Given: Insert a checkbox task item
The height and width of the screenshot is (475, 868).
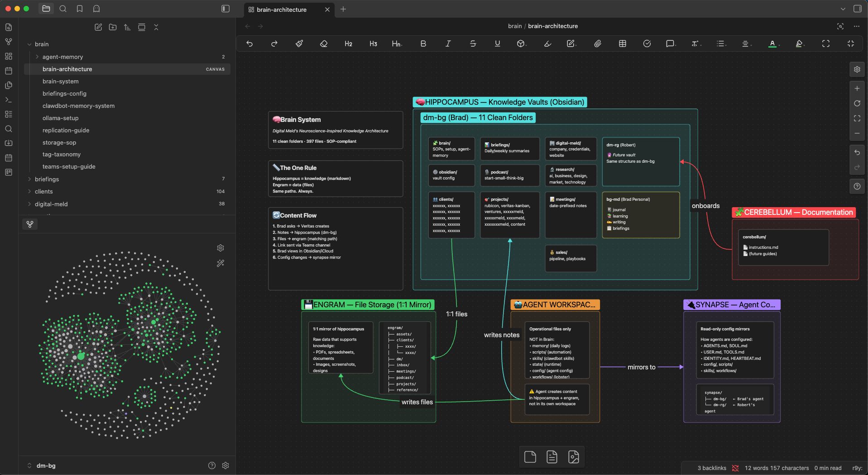Looking at the screenshot, I should click(x=647, y=44).
